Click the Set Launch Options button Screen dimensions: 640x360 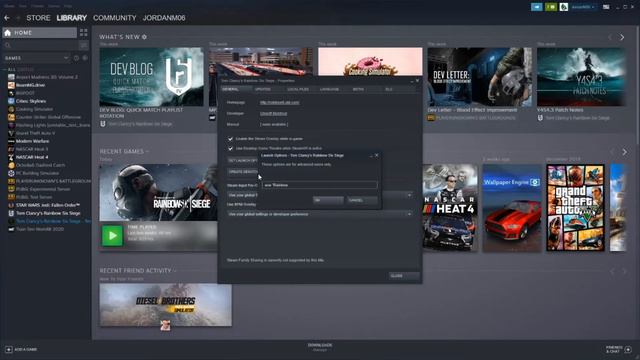(242, 161)
